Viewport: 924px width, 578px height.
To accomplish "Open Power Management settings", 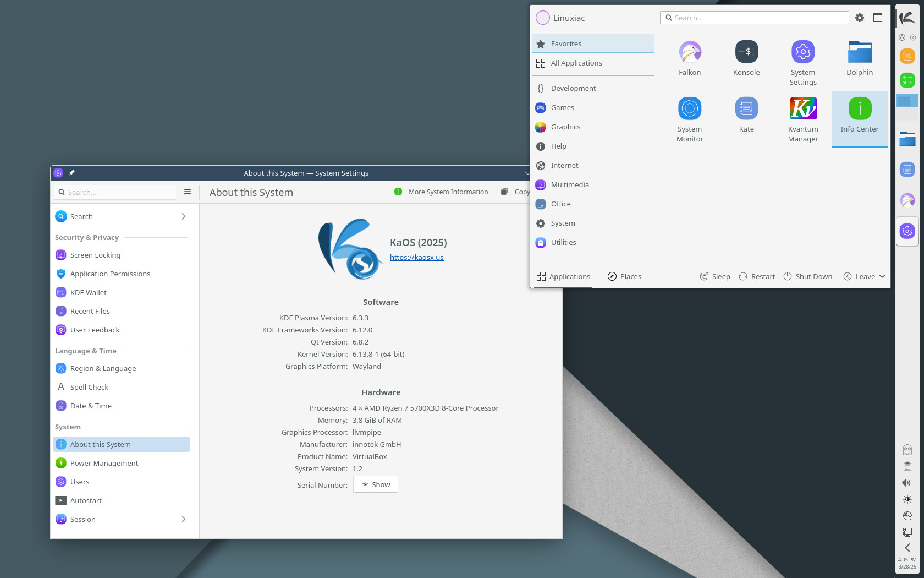I will click(122, 463).
